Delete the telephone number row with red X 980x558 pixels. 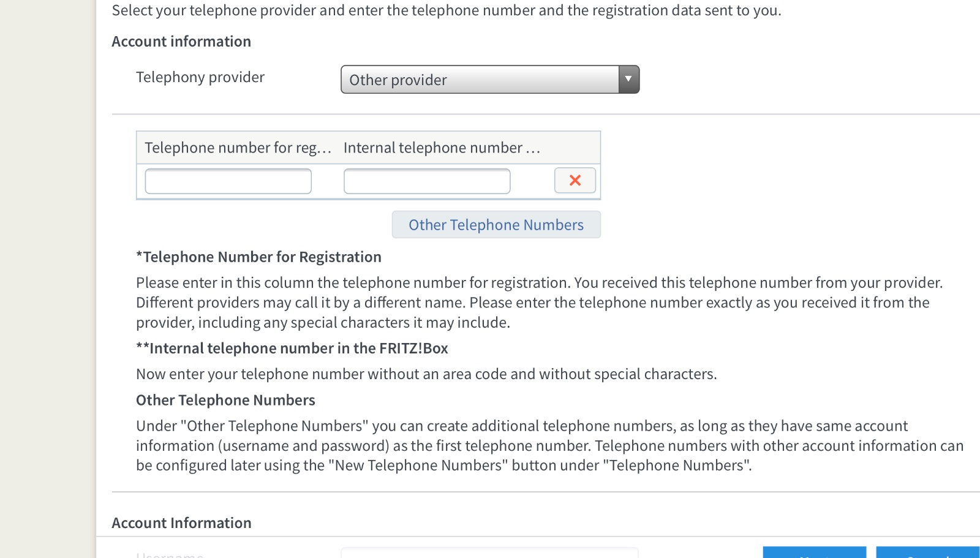pyautogui.click(x=575, y=180)
